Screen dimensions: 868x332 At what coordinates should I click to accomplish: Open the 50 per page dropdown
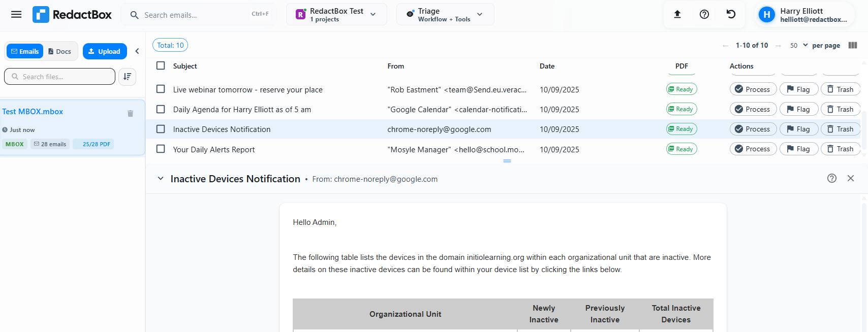point(799,45)
